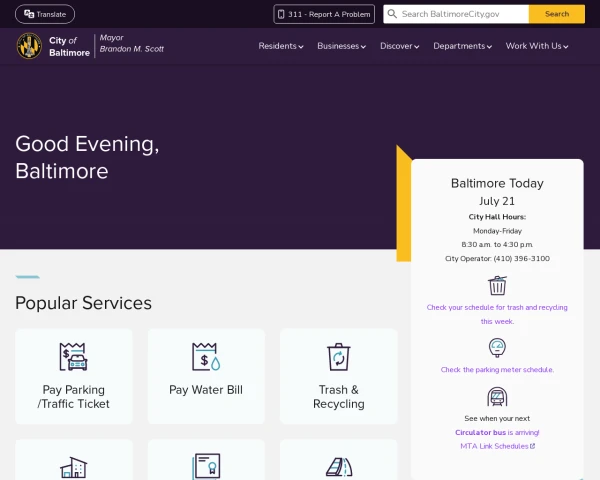Expand the Businesses menu
This screenshot has height=480, width=600.
coord(341,46)
